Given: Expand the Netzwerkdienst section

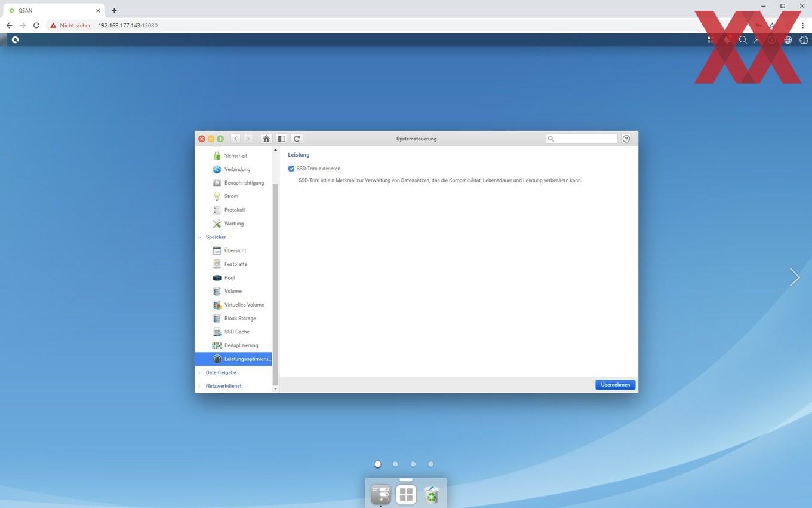Looking at the screenshot, I should 199,386.
